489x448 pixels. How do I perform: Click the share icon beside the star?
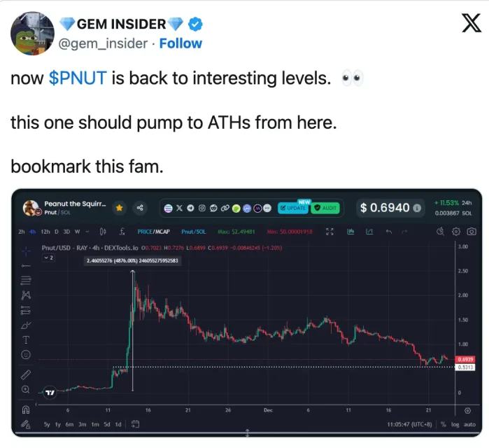[141, 208]
